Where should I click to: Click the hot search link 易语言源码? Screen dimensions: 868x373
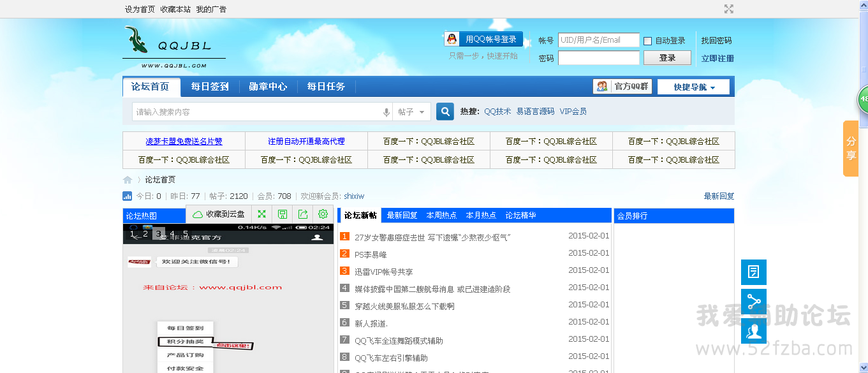tap(535, 112)
